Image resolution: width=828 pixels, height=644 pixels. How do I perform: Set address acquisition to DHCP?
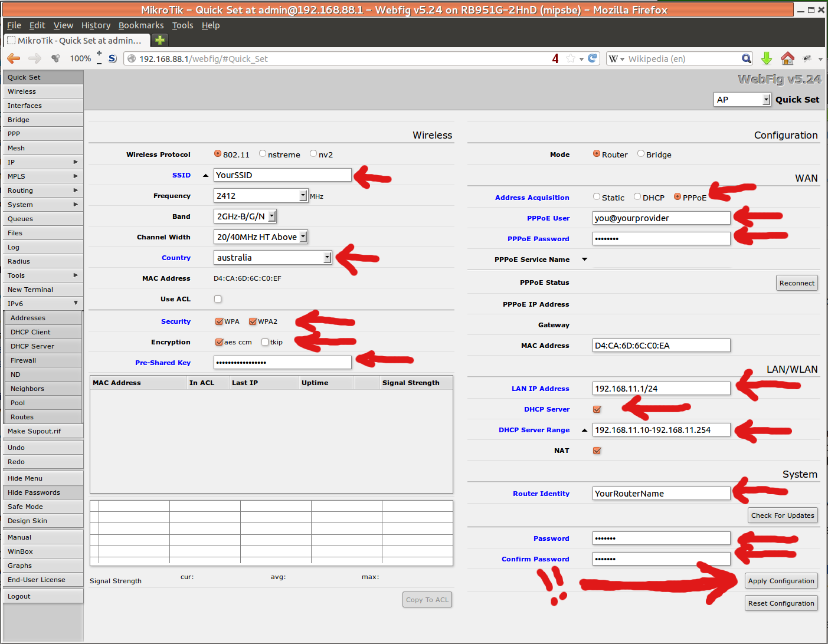tap(637, 196)
